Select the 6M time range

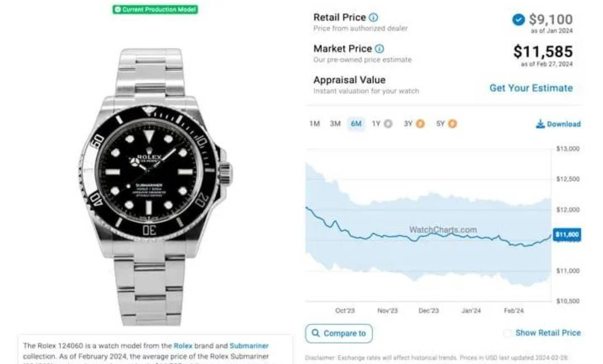356,124
